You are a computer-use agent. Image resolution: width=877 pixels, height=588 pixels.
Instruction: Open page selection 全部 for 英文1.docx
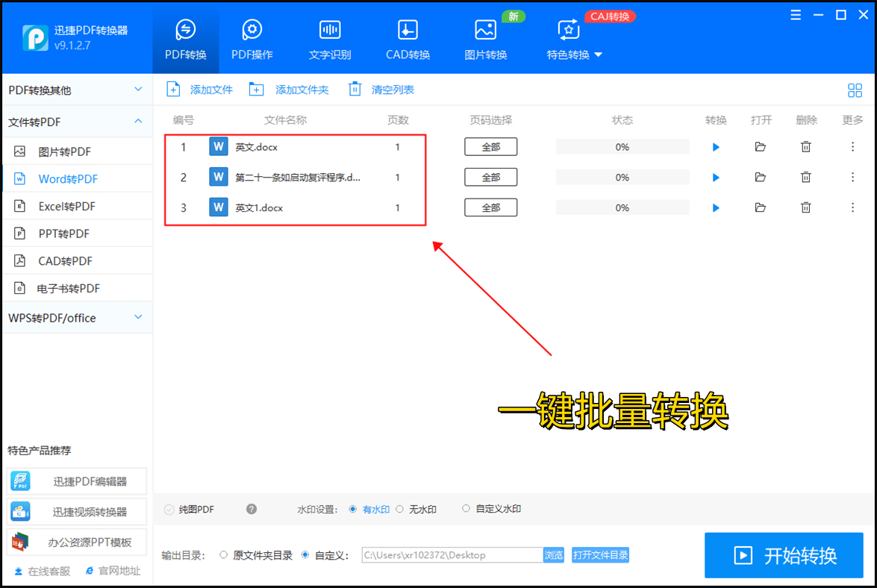(490, 208)
